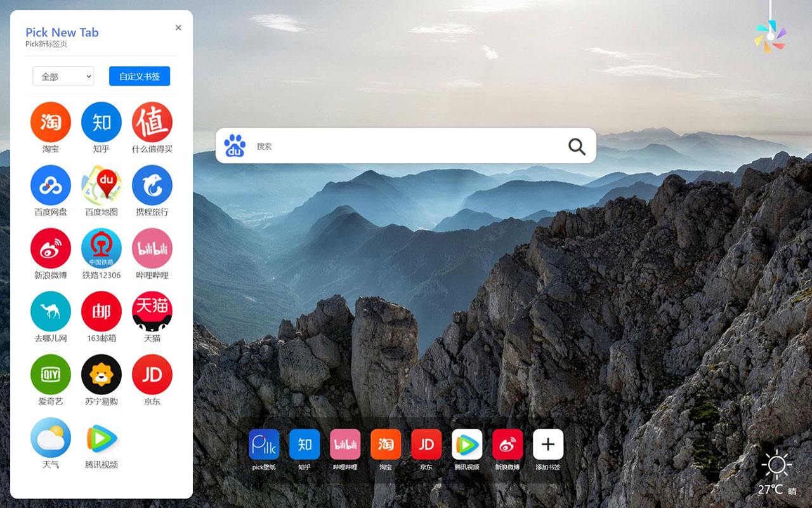
Task: Open the 去哪儿网 camel icon
Action: pos(51,311)
